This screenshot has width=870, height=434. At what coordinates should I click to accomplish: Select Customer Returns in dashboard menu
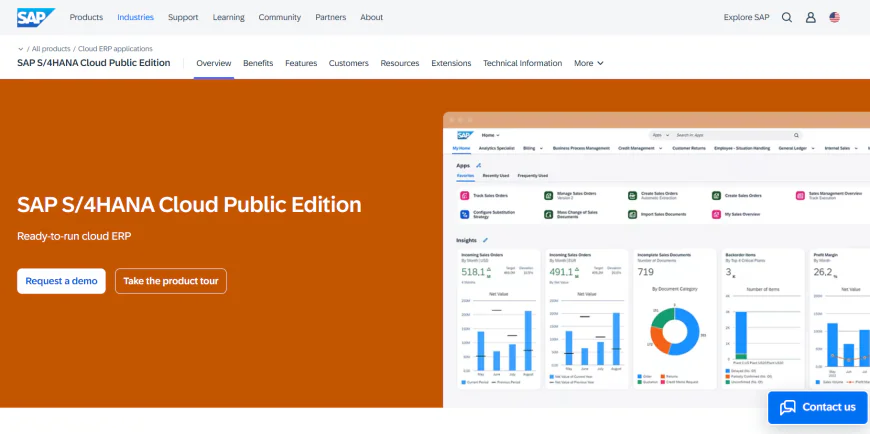(x=689, y=148)
